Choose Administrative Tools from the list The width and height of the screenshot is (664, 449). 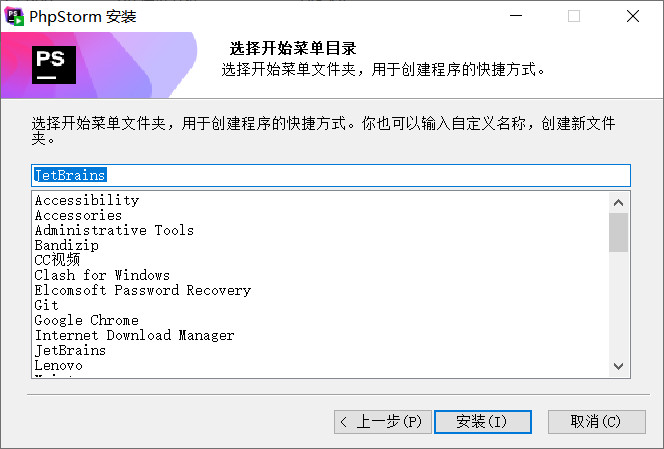click(x=114, y=230)
